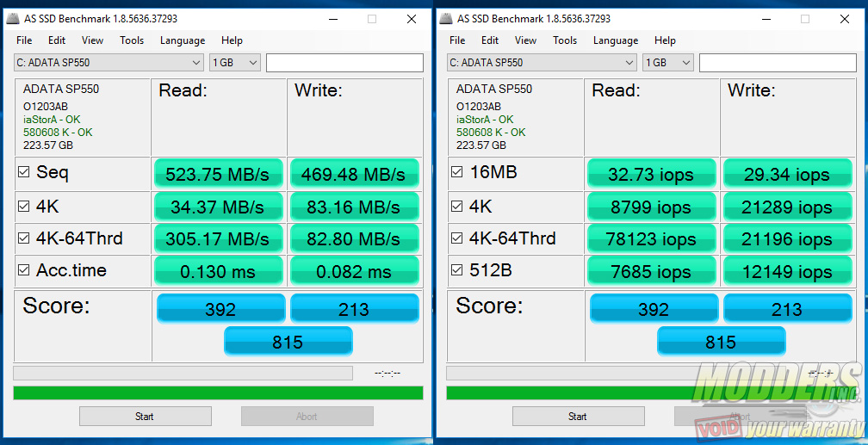Toggle 4K checkbox in left window
Image resolution: width=868 pixels, height=445 pixels.
(23, 207)
